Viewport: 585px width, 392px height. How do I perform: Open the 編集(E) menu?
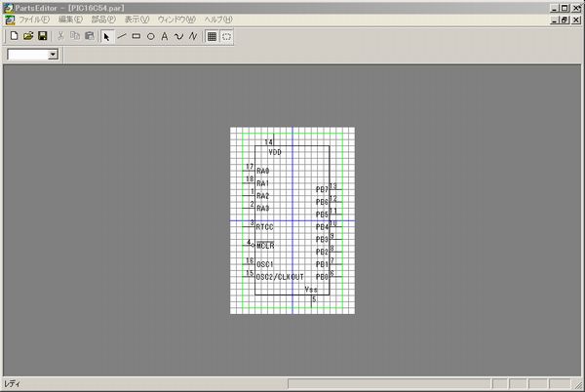click(x=70, y=20)
